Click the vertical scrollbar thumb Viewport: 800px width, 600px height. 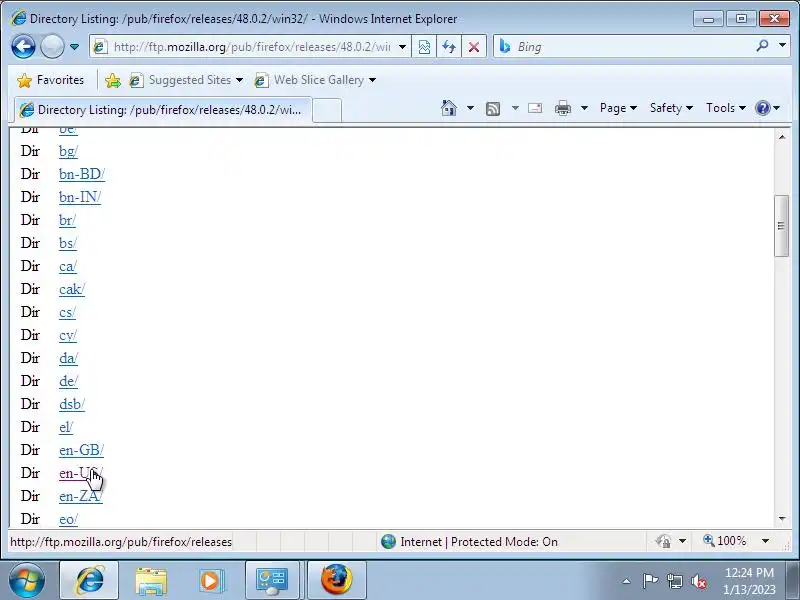782,226
